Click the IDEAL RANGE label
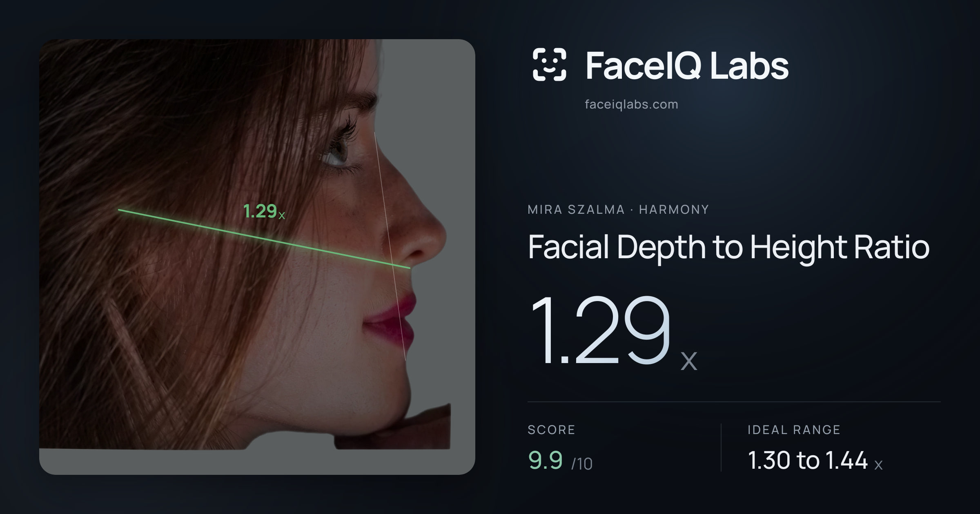The image size is (980, 514). point(794,430)
